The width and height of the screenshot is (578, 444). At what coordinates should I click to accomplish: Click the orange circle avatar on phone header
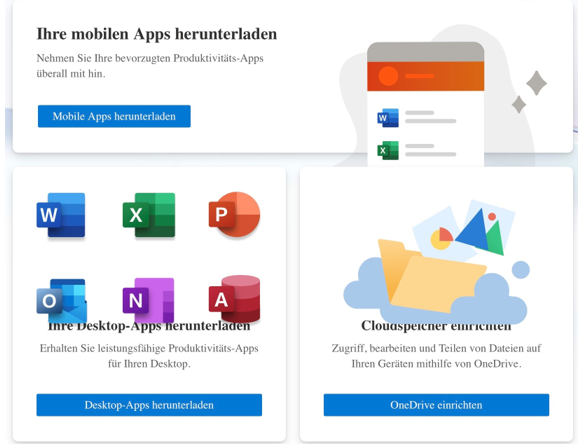point(388,76)
